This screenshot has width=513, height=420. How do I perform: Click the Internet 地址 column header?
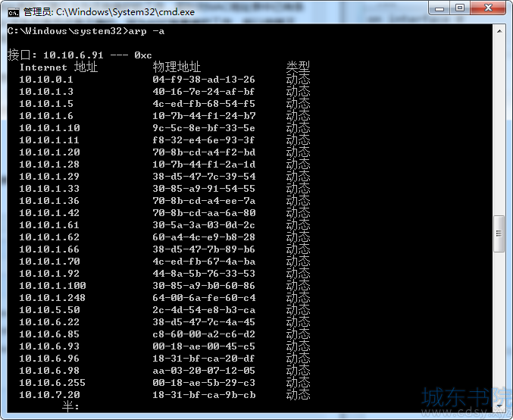(58, 67)
